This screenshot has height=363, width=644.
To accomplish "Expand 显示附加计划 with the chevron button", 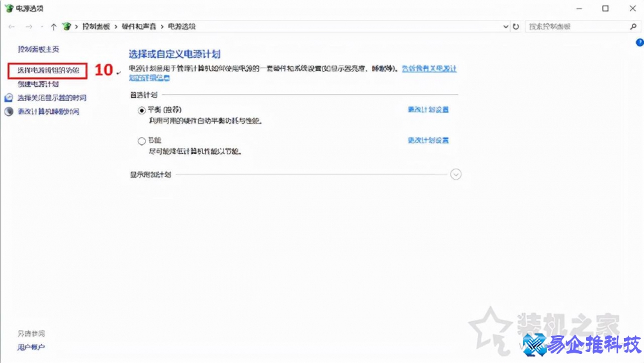I will click(x=455, y=174).
